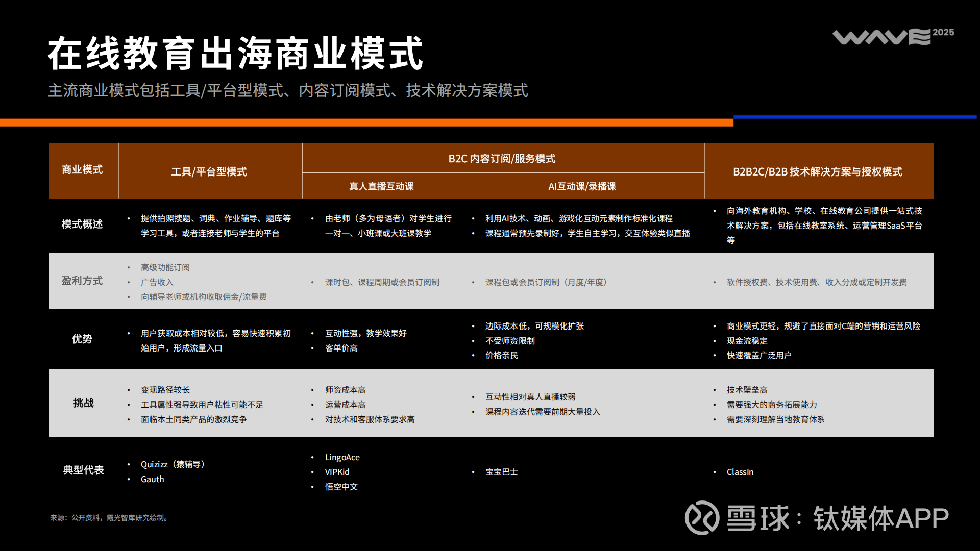Click the 模式概述 row label
Screen dimensions: 980x551
[82, 224]
